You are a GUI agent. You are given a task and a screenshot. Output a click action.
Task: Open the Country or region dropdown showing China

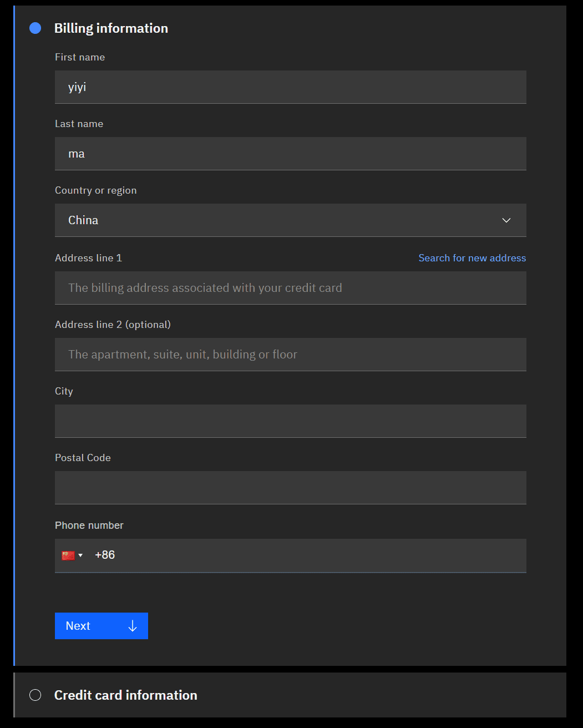277,220
